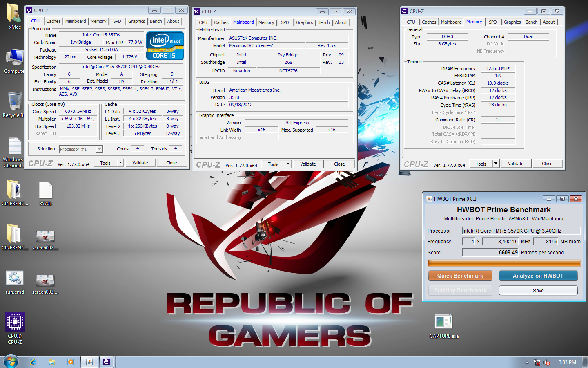
Task: Open the run.cmd script icon
Action: point(15,282)
